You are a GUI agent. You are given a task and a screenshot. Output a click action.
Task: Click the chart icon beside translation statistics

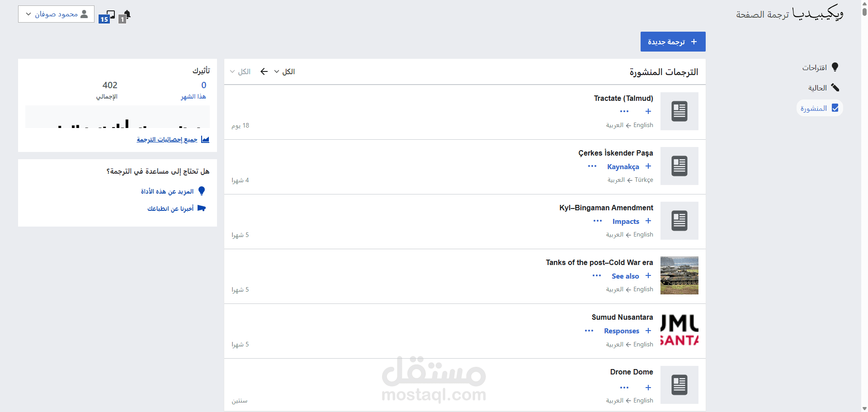(x=205, y=139)
